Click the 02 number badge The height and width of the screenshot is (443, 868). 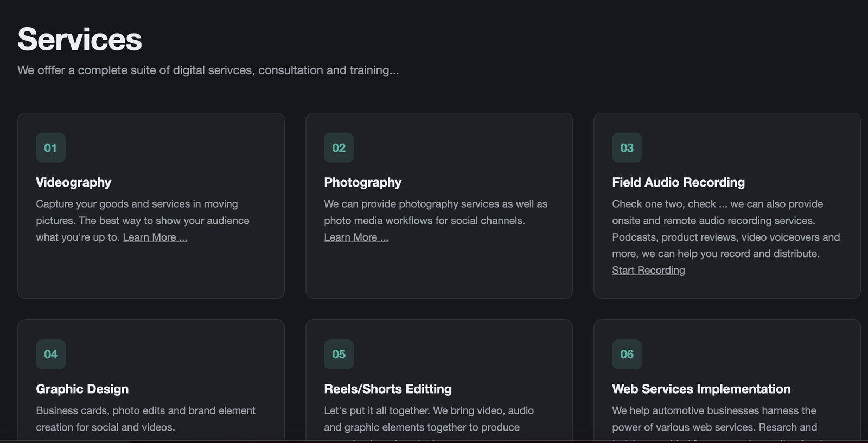click(339, 148)
